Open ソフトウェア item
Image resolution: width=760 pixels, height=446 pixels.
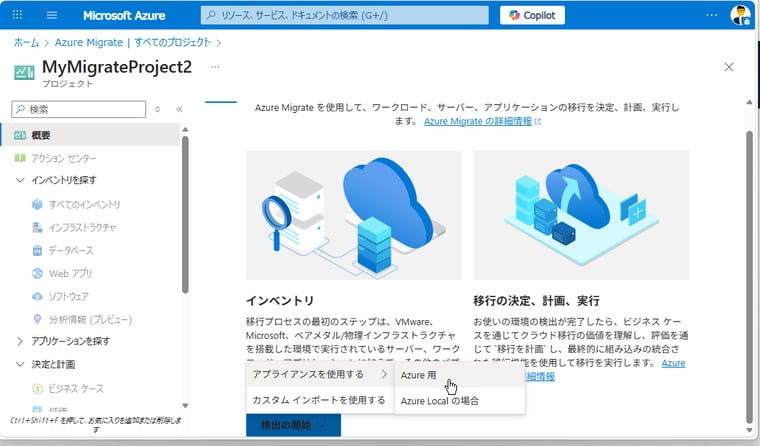[x=68, y=296]
